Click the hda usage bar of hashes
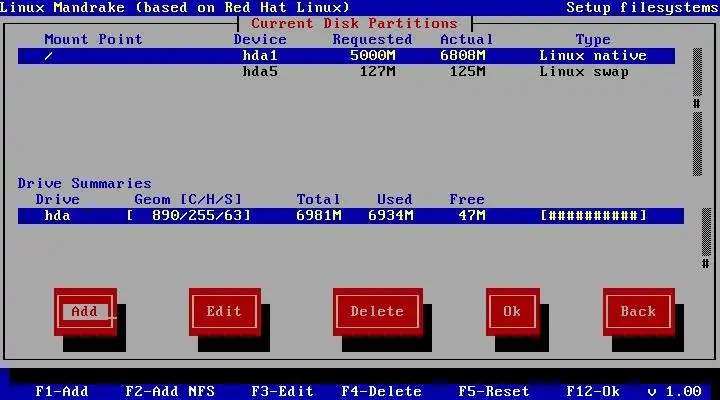 pos(593,215)
